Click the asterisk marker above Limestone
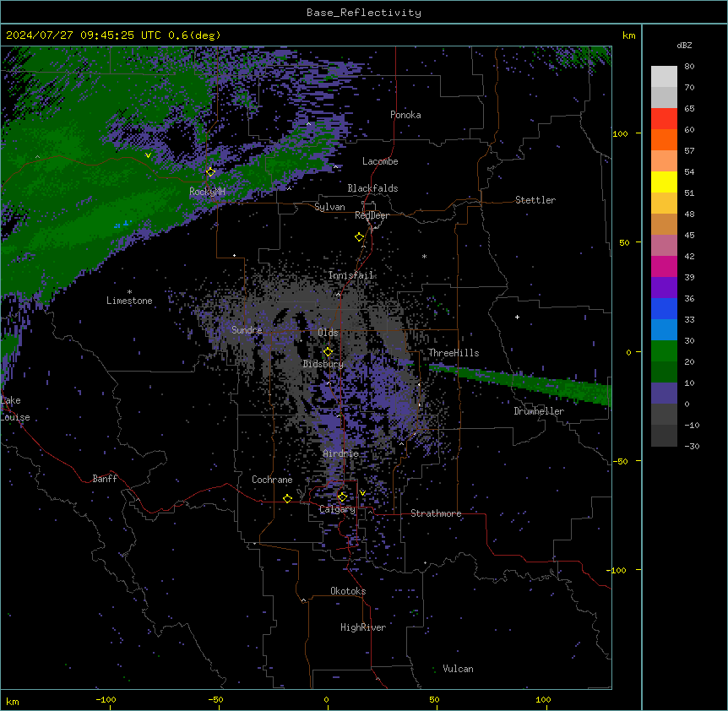 (129, 291)
